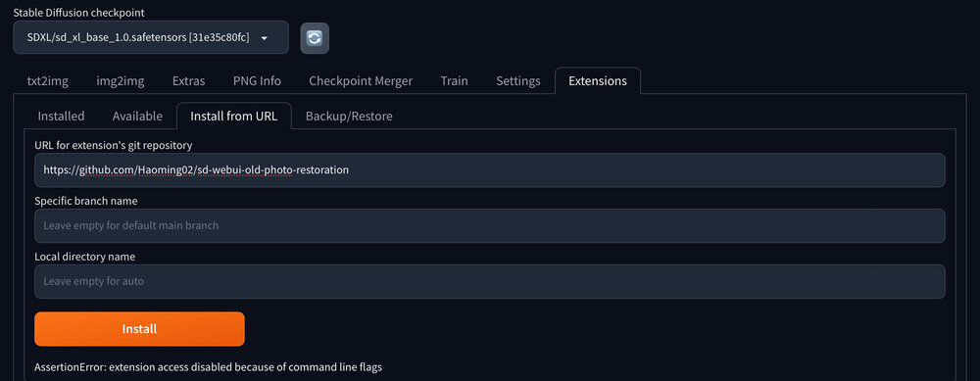Screen dimensions: 980x381
Task: Refresh the Stable Diffusion checkpoint list
Action: 315,38
